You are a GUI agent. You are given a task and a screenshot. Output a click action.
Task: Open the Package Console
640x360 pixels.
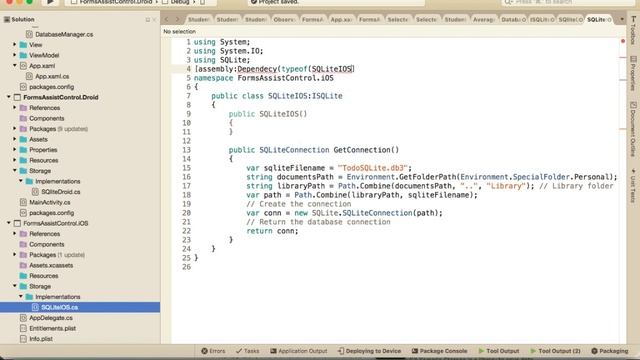[x=439, y=351]
